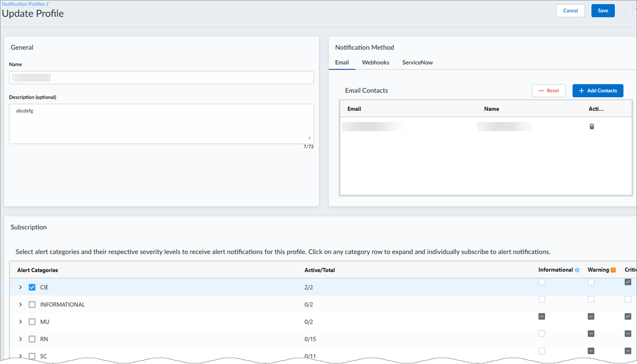Switch to the Webhooks tab

(x=375, y=63)
